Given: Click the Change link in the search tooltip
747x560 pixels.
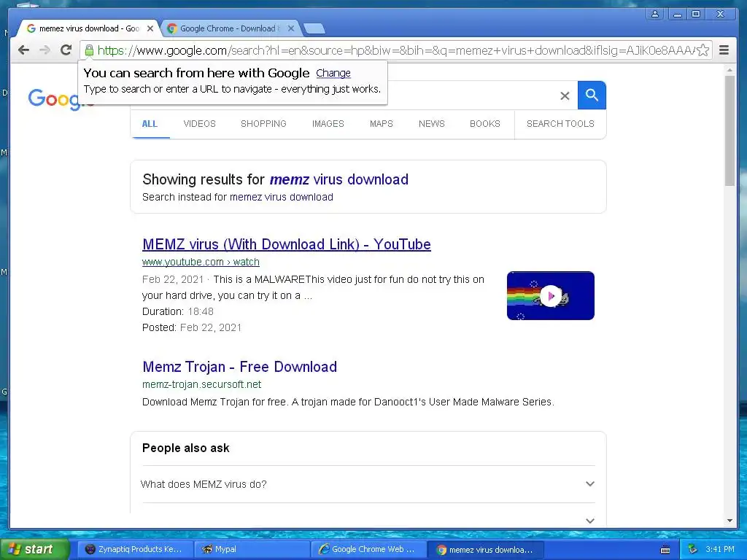Looking at the screenshot, I should (333, 73).
